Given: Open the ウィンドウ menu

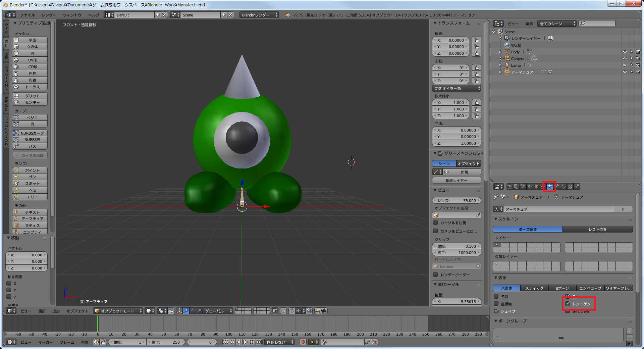Looking at the screenshot, I should pos(72,15).
